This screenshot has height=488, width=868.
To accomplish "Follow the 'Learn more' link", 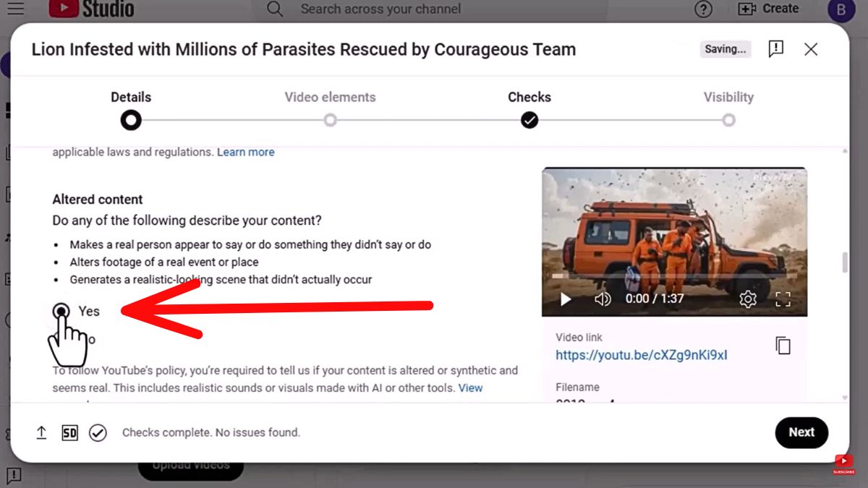I will click(246, 152).
